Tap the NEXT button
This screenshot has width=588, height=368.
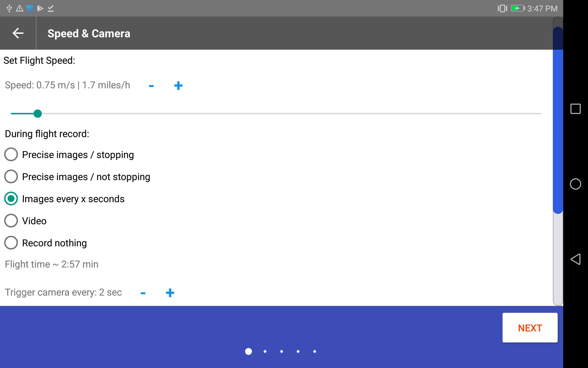(530, 328)
